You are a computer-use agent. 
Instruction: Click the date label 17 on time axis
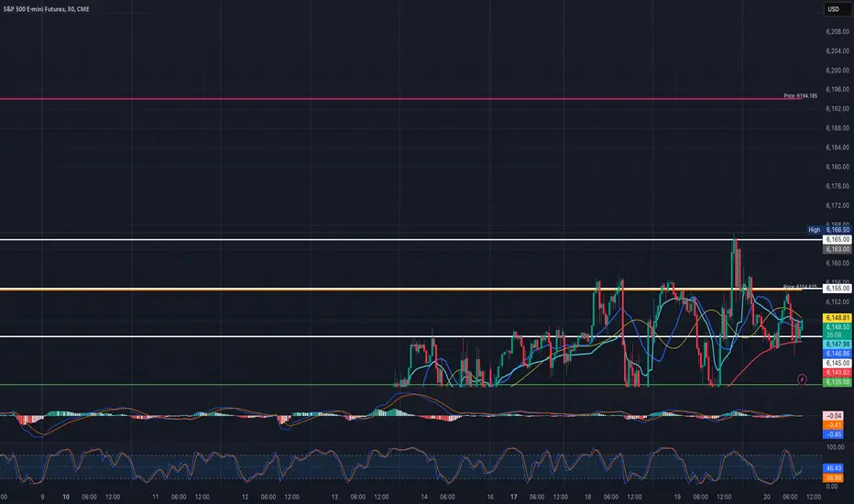pos(514,497)
